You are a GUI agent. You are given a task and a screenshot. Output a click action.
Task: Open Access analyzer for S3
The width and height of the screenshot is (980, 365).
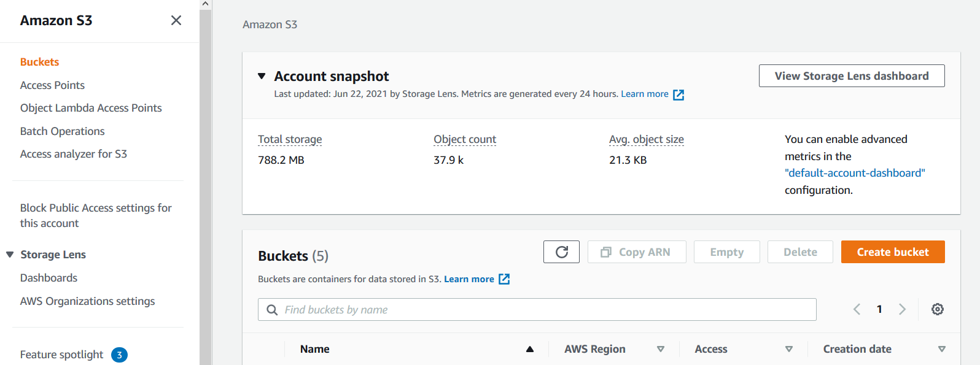[x=74, y=154]
